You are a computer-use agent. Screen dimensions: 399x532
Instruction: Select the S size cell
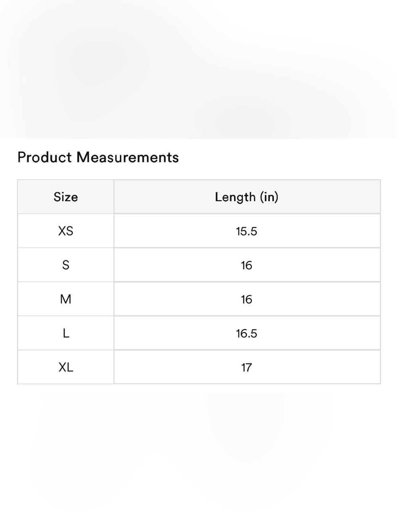click(x=66, y=265)
